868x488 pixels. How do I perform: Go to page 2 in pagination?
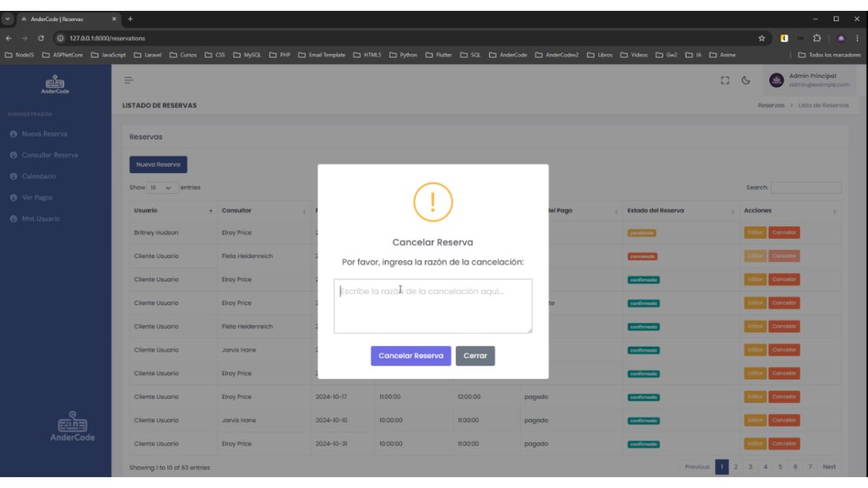[x=736, y=467]
